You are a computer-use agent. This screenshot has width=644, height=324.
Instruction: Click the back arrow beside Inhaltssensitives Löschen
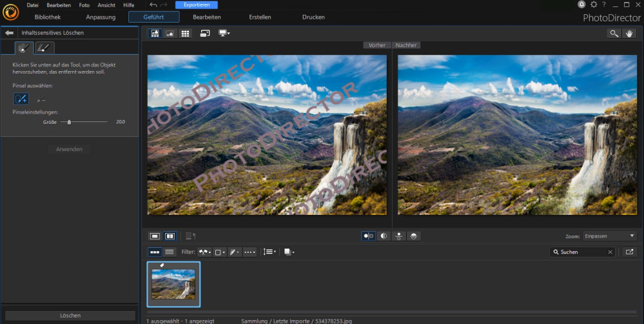pos(10,32)
